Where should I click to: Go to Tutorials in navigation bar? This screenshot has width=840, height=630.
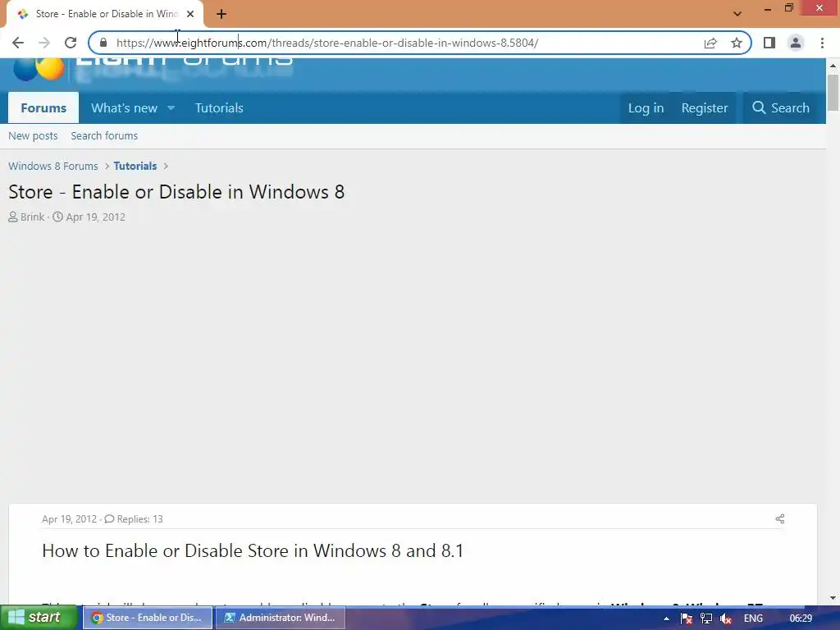(x=219, y=107)
